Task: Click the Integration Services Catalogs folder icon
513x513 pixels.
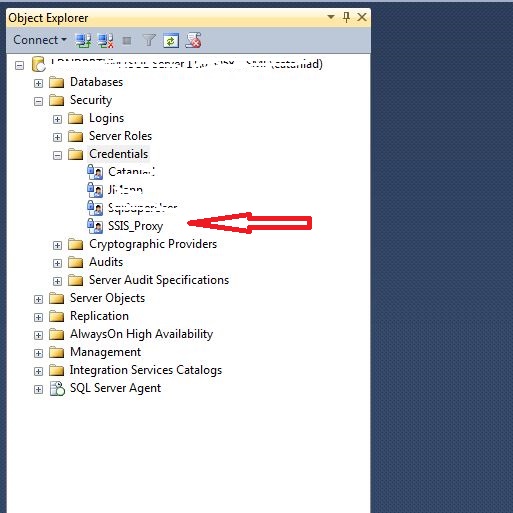Action: coord(56,370)
